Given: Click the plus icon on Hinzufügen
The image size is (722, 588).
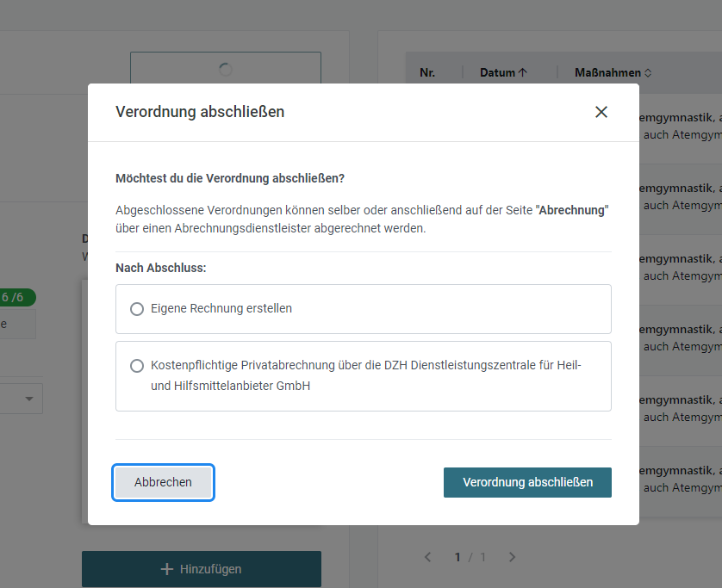Looking at the screenshot, I should 166,569.
